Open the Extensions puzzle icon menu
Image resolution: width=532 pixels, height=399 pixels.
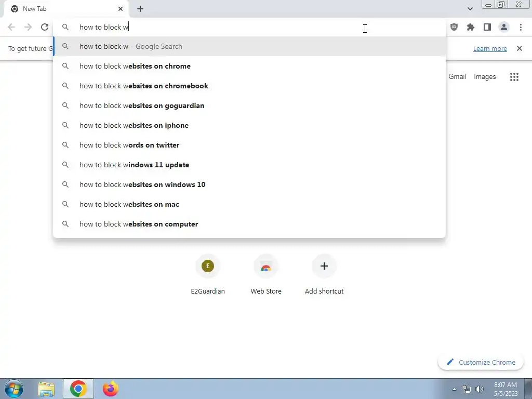471,27
